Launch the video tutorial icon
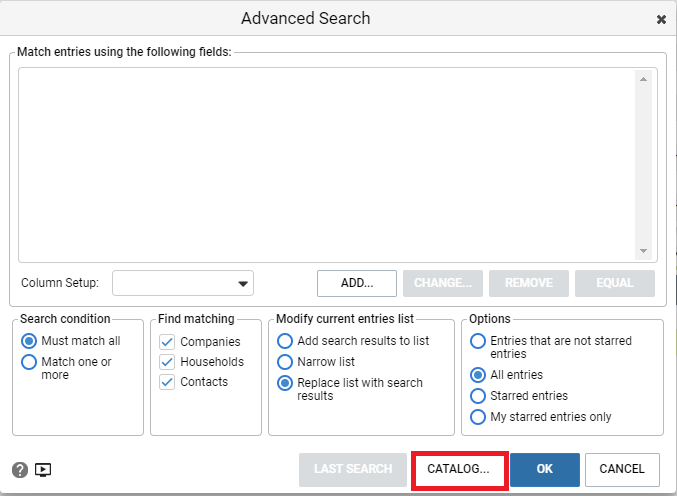Image resolution: width=677 pixels, height=496 pixels. [x=43, y=470]
